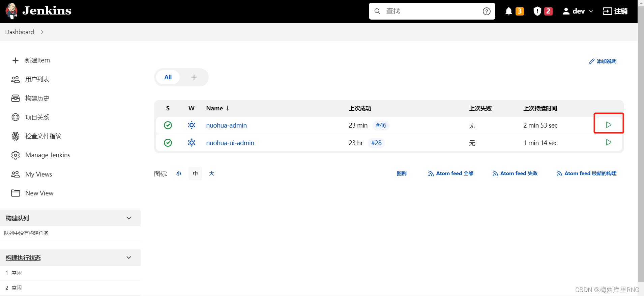Click the New View folder icon
Screen dimensions: 644x296
tap(16, 193)
